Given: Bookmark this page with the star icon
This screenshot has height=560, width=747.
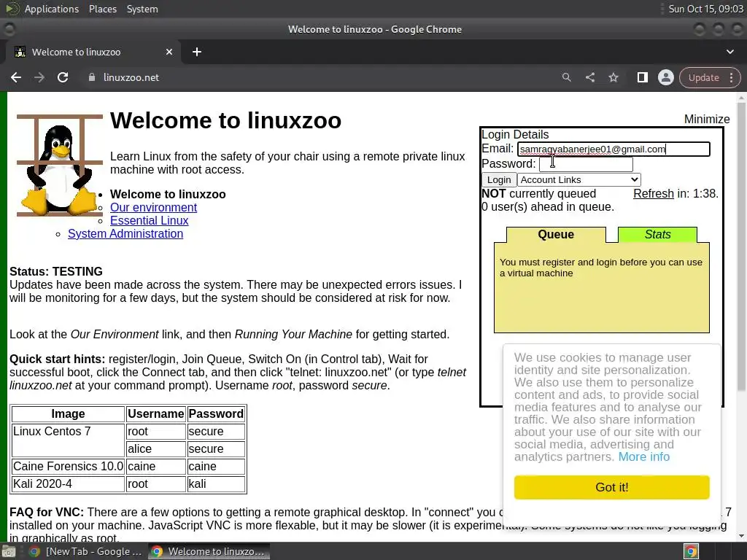Looking at the screenshot, I should click(x=614, y=77).
